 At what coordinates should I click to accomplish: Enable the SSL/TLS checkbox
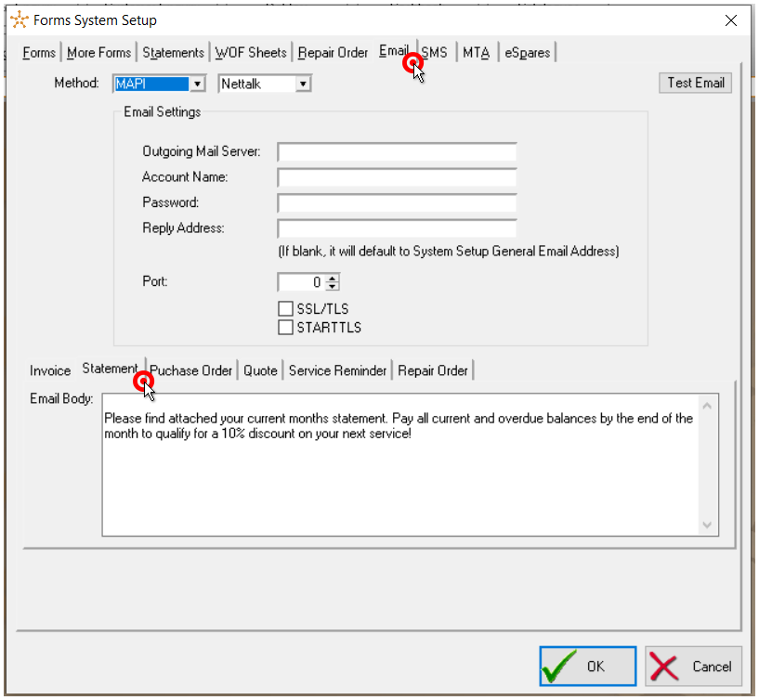[x=286, y=308]
